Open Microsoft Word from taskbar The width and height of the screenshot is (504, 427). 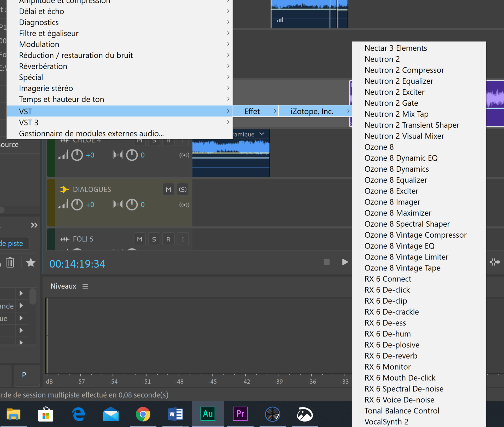175,414
